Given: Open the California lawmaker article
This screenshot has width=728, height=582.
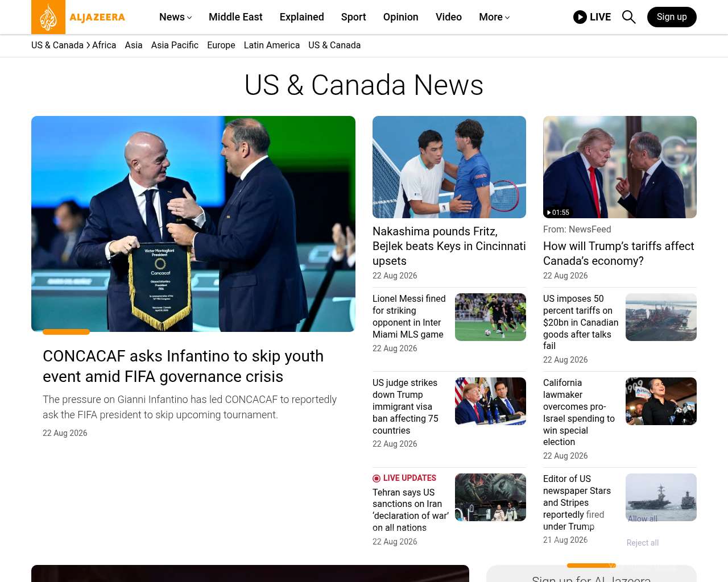Looking at the screenshot, I should [x=579, y=412].
